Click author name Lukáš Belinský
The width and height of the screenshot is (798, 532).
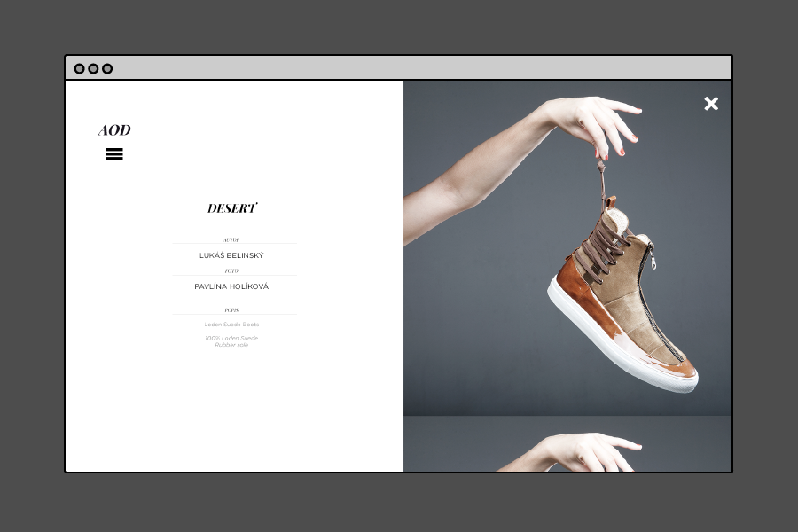pos(231,255)
